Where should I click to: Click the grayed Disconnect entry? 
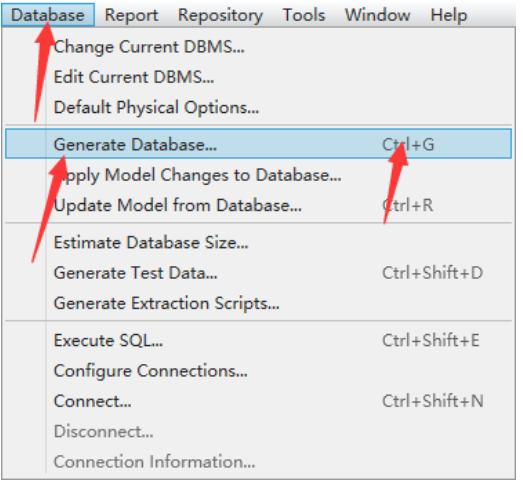(258, 431)
